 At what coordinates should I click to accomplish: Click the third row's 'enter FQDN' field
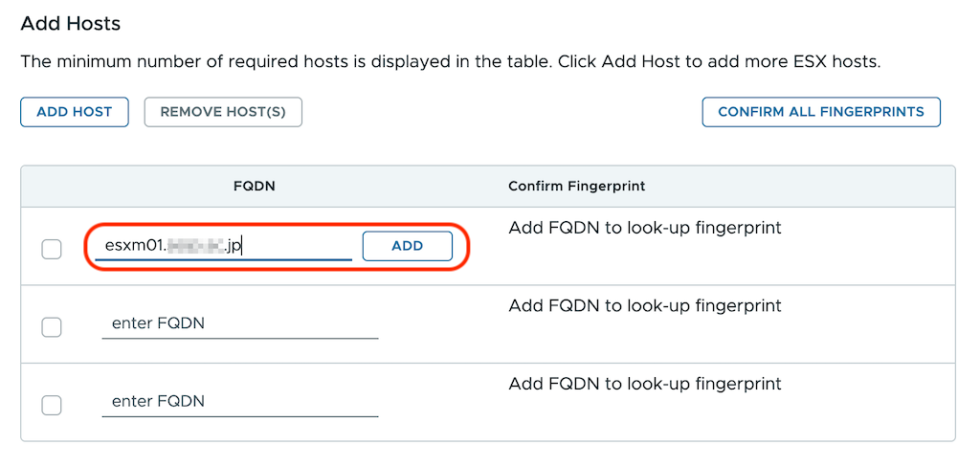tap(239, 401)
